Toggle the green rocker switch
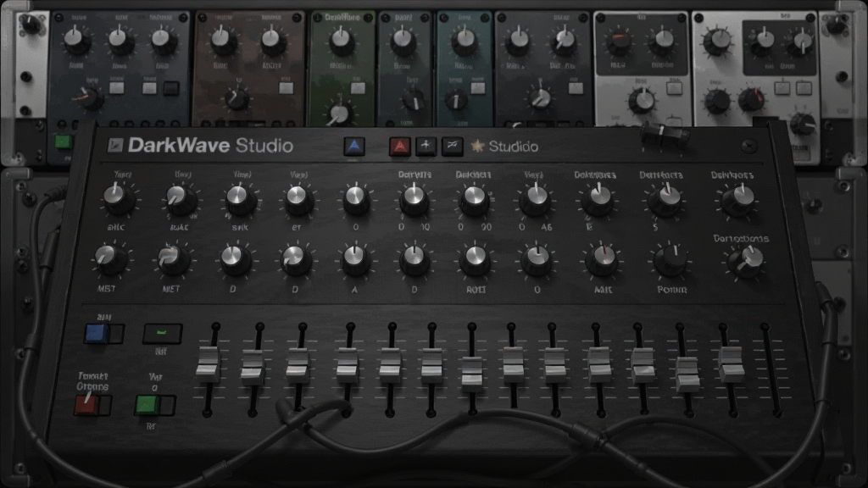 pyautogui.click(x=156, y=405)
